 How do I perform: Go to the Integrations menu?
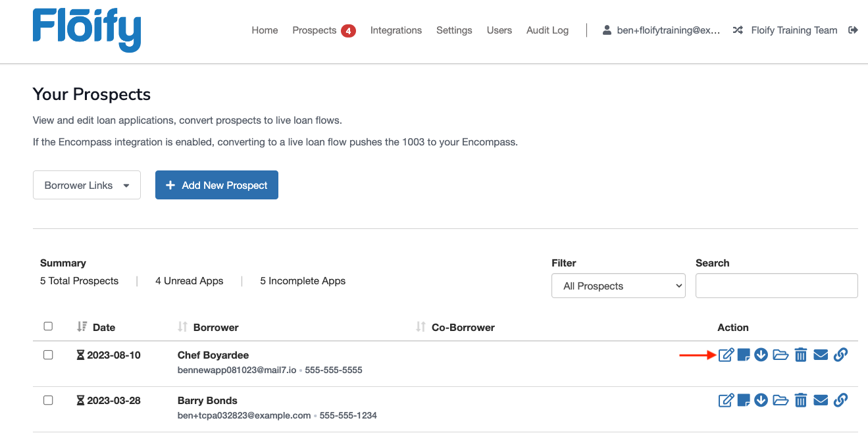click(x=396, y=30)
